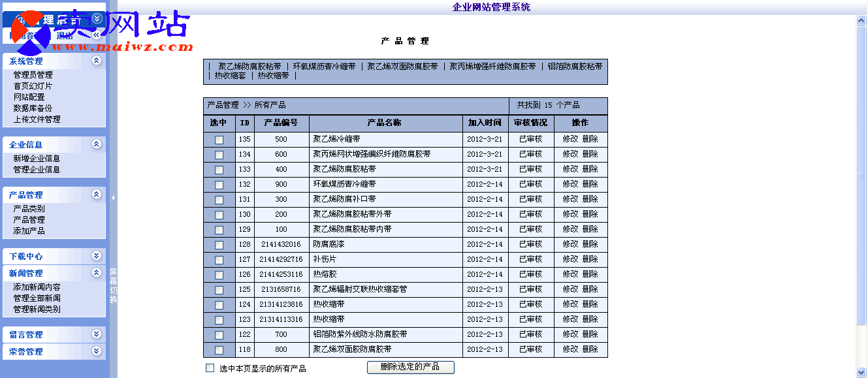868x378 pixels.
Task: Filter by 聚丙烯增强纤维防腐胶带 category link
Action: tap(492, 67)
